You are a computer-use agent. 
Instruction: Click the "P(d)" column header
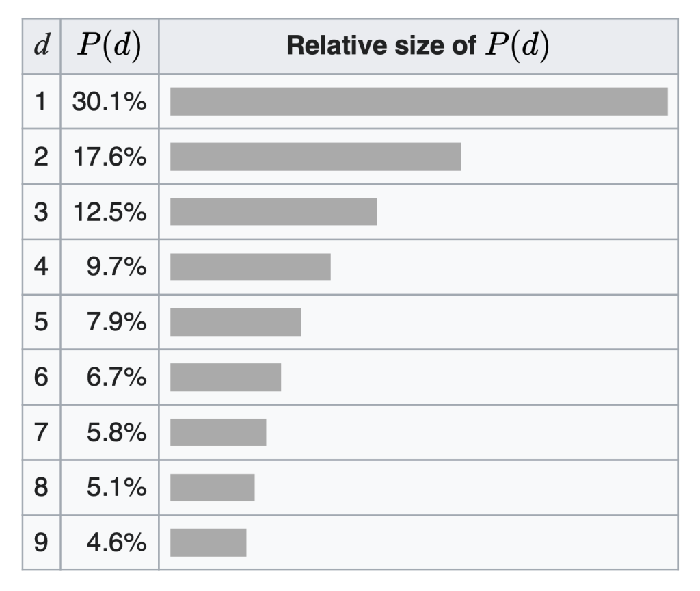[x=109, y=46]
